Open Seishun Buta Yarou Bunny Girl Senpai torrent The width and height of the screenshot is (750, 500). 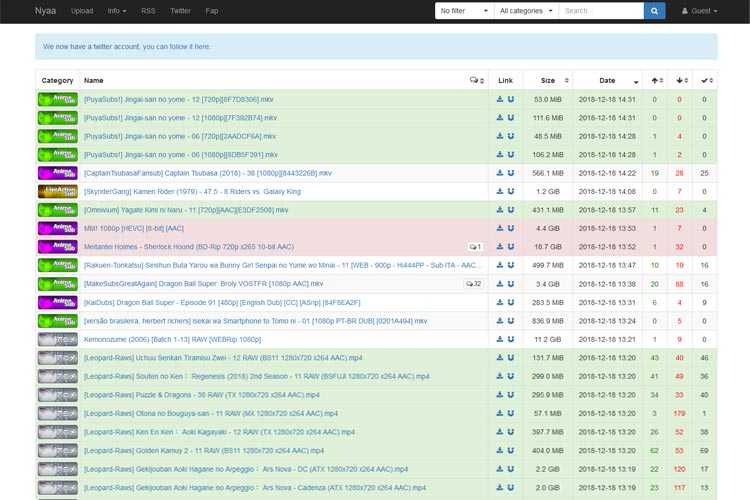tap(283, 265)
